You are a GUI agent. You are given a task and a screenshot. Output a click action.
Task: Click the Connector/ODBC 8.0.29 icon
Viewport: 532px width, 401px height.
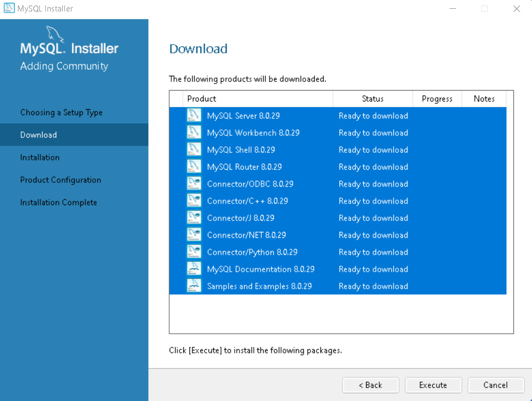(194, 183)
